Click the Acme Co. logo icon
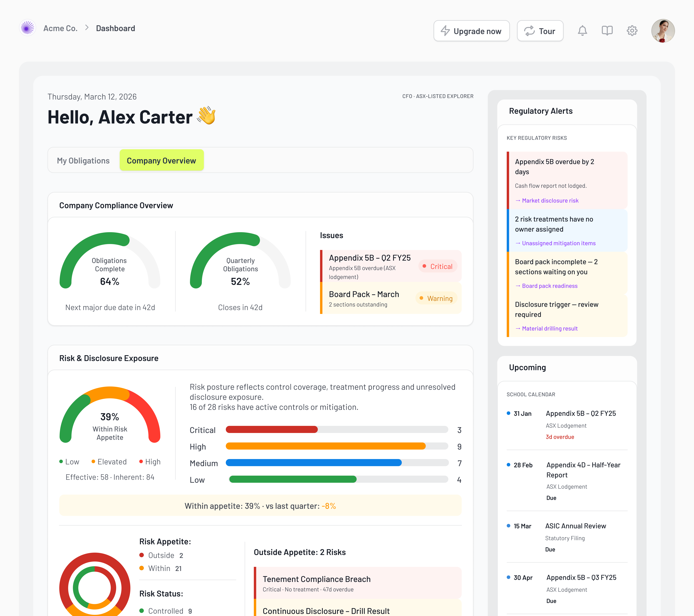Screen dimensions: 694x616 coord(28,28)
